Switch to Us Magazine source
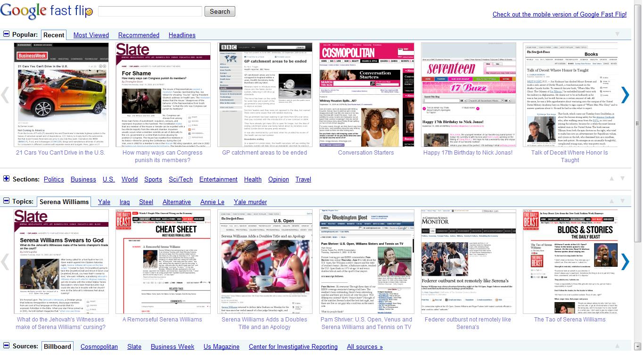The image size is (644, 362). tap(222, 346)
